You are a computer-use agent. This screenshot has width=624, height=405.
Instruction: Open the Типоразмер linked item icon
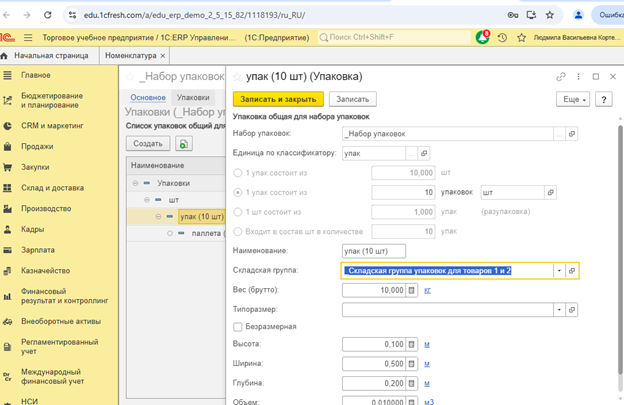572,310
